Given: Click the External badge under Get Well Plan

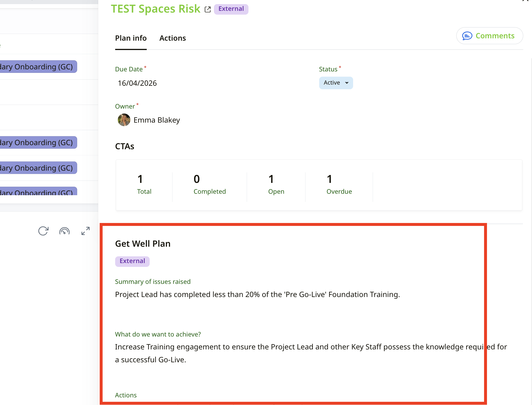Looking at the screenshot, I should pos(132,261).
